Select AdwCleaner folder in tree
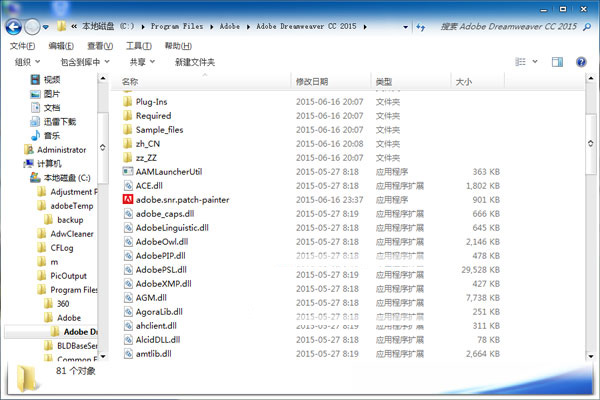Image resolution: width=600 pixels, height=400 pixels. coord(65,234)
